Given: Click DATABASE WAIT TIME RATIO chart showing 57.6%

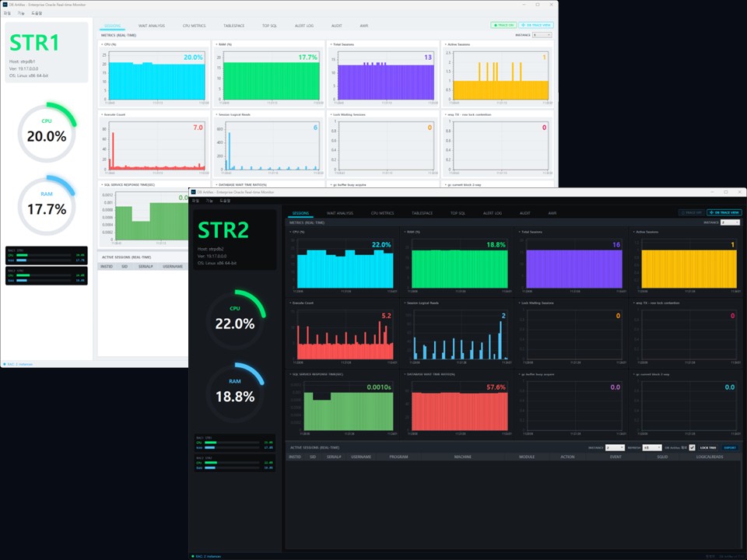Looking at the screenshot, I should click(457, 404).
